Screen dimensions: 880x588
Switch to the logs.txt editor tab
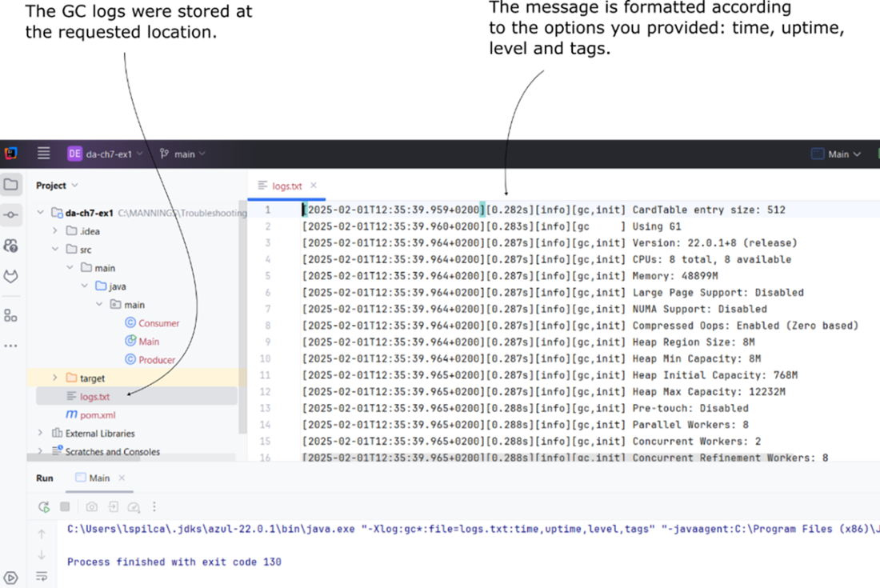[x=286, y=186]
